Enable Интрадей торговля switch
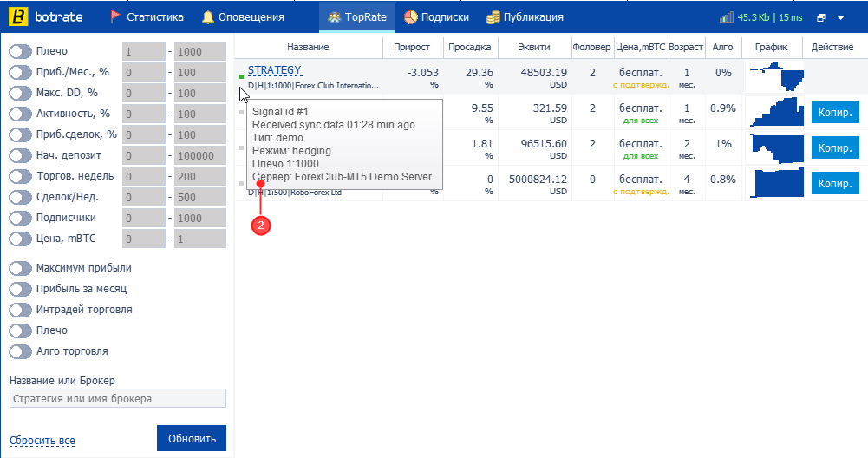This screenshot has width=868, height=458. pyautogui.click(x=21, y=310)
